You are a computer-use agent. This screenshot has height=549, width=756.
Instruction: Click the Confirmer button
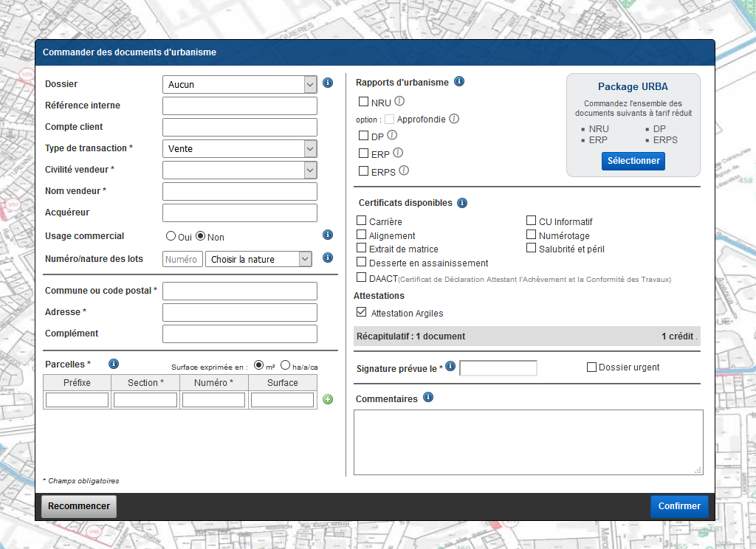[679, 506]
